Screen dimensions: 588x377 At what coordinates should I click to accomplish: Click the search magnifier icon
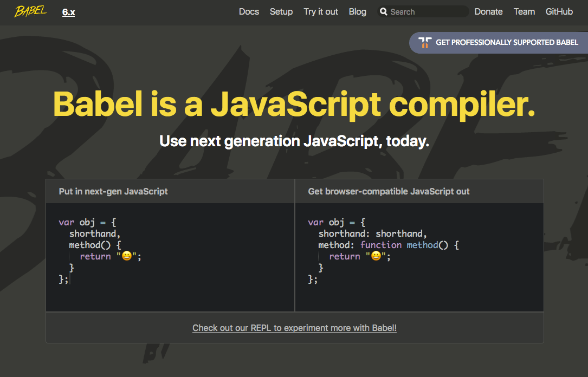pyautogui.click(x=384, y=11)
